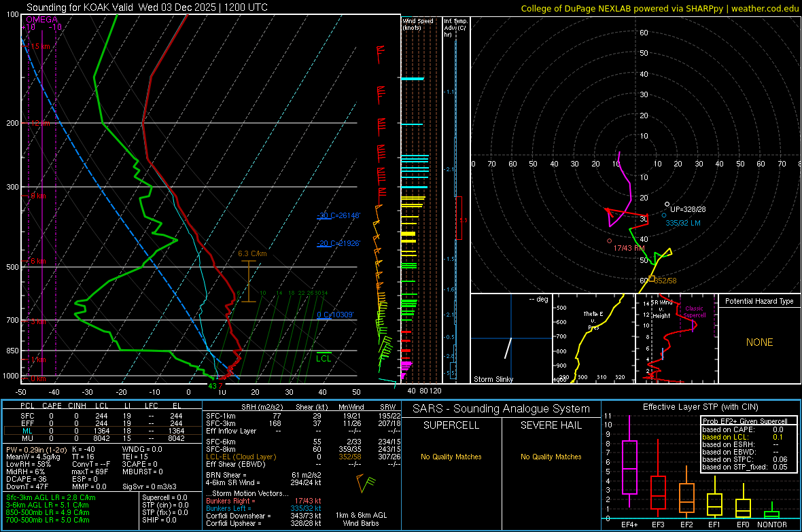Click the 'Theta-E v. Pres' inset label

593,320
